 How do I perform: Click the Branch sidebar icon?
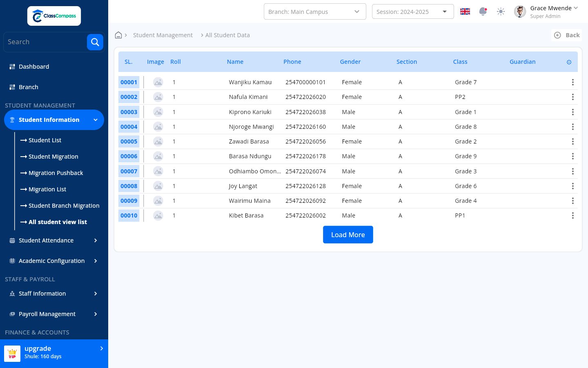[12, 87]
